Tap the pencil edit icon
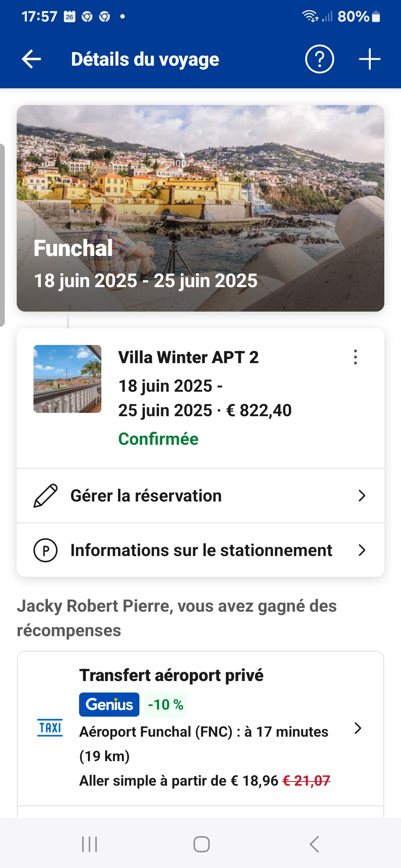Screen dimensions: 401x868 45,496
